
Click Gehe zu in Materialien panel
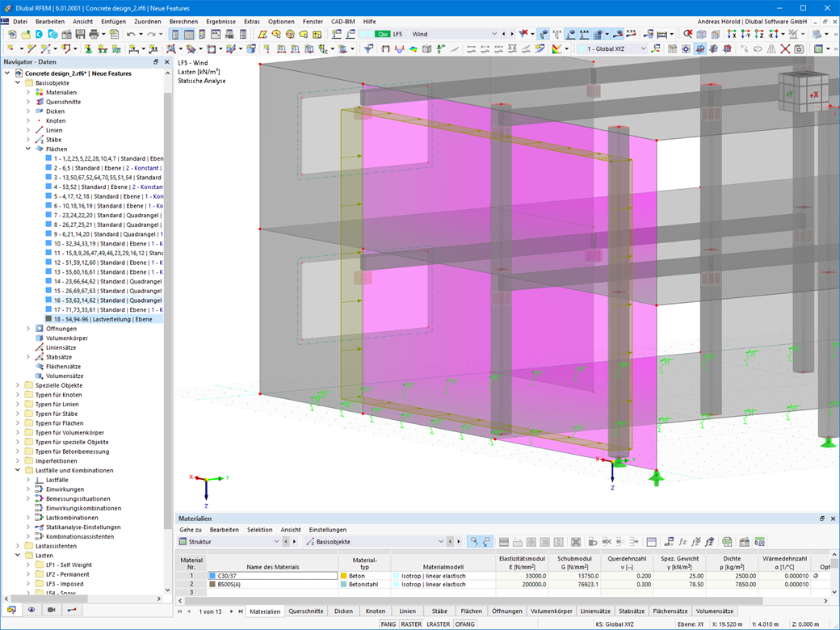[x=190, y=530]
